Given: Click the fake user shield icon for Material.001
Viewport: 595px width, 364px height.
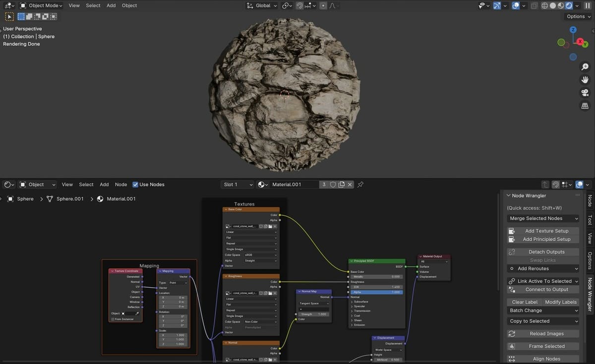Looking at the screenshot, I should pos(333,185).
